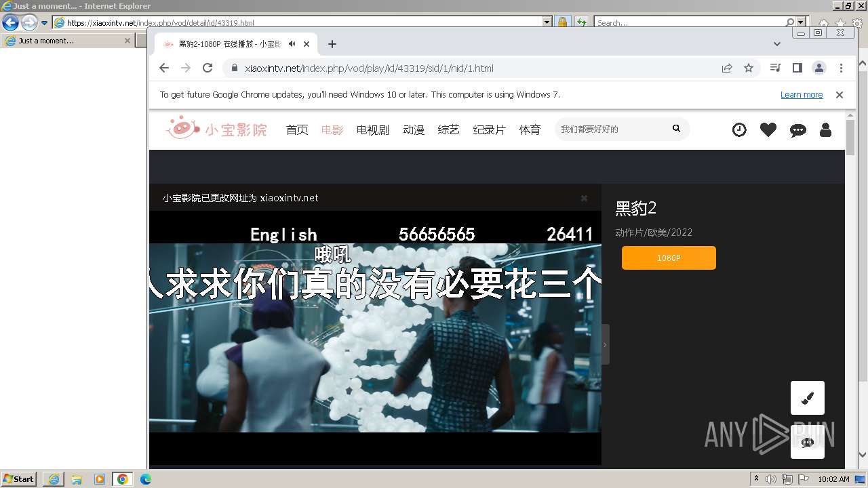Open the 体育 nav item

[530, 129]
